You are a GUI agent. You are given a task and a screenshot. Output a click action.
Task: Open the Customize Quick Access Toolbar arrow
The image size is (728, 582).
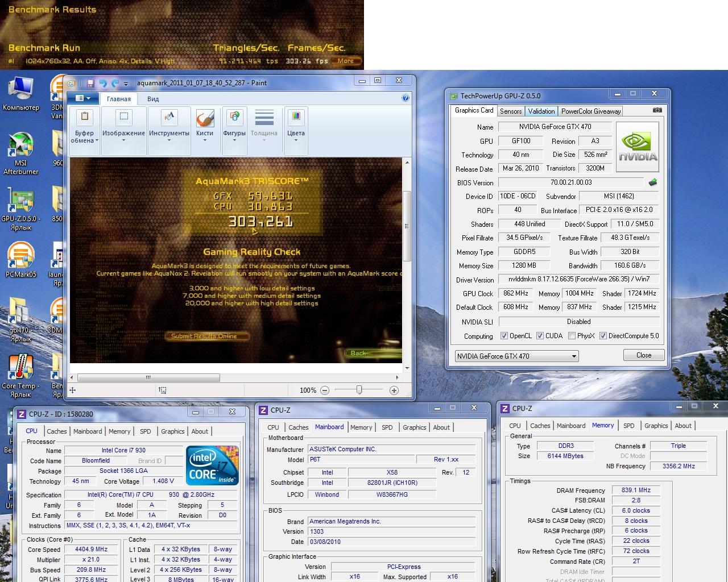click(126, 84)
